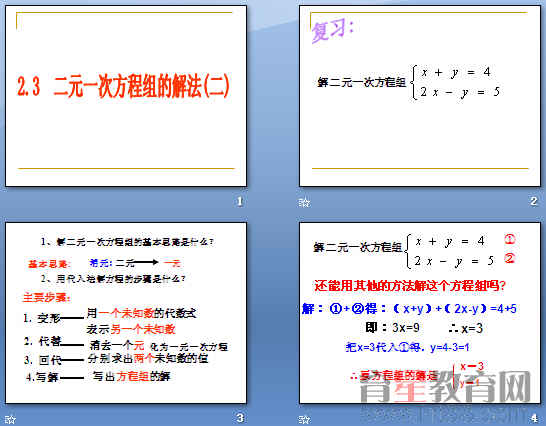546x426 pixels.
Task: Select slide 4 solution thumbnail
Action: 420,313
